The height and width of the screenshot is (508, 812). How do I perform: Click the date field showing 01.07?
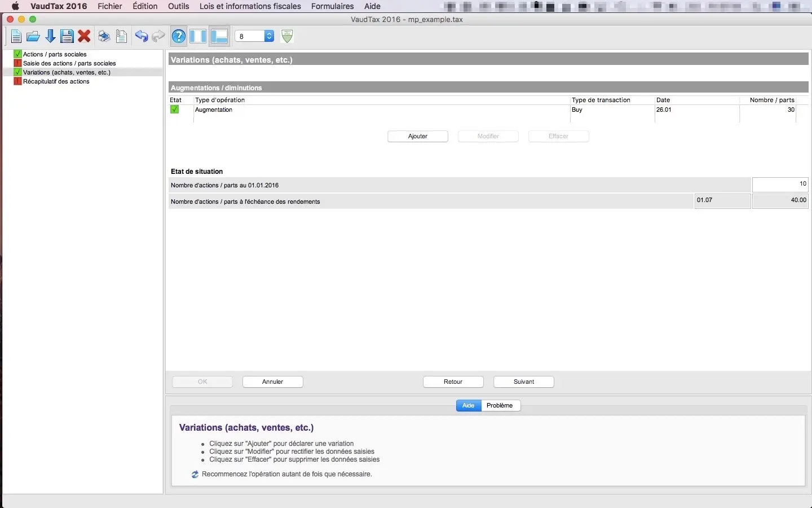(x=722, y=201)
